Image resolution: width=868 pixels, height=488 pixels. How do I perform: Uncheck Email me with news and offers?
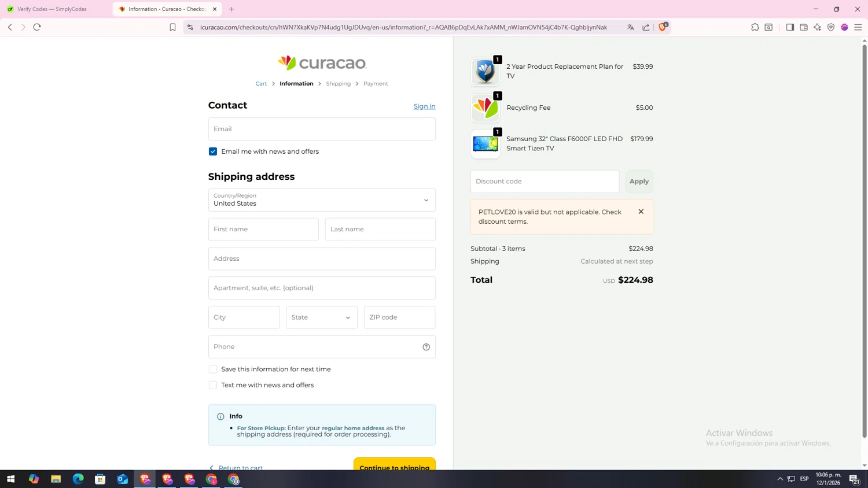click(x=213, y=151)
